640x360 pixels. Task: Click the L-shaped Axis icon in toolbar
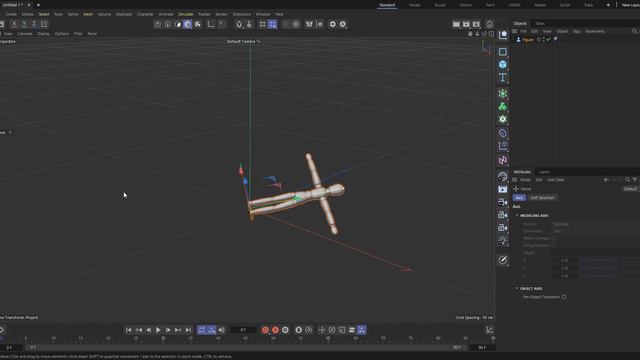coord(211,24)
